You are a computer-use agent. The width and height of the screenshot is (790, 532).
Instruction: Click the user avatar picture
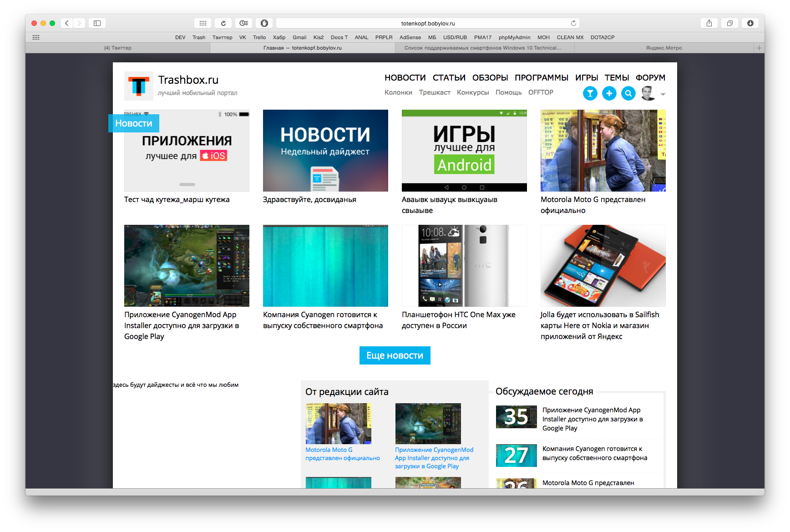(x=648, y=93)
